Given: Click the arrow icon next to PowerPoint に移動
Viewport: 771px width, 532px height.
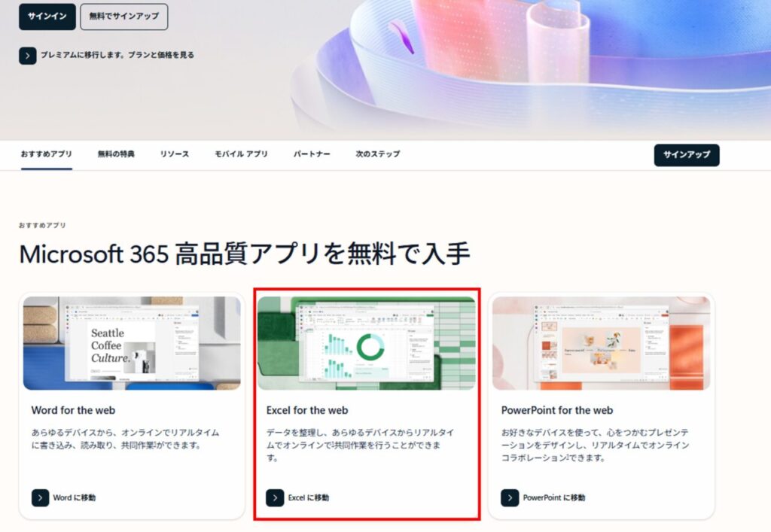Looking at the screenshot, I should point(510,497).
